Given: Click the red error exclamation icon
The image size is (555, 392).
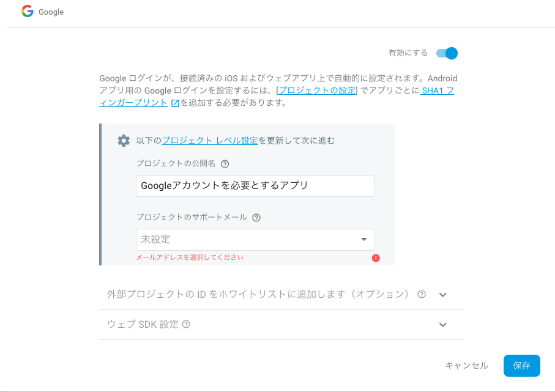Looking at the screenshot, I should click(x=376, y=258).
